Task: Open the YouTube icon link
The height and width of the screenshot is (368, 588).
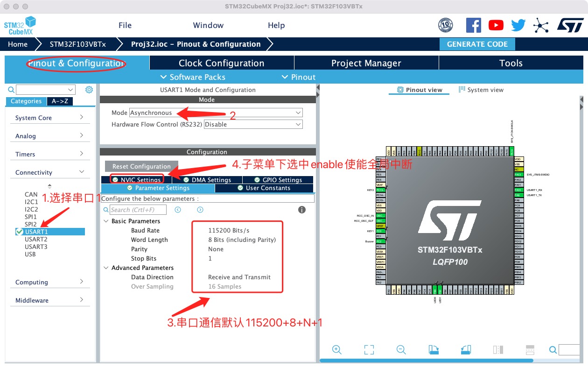Action: pos(496,25)
